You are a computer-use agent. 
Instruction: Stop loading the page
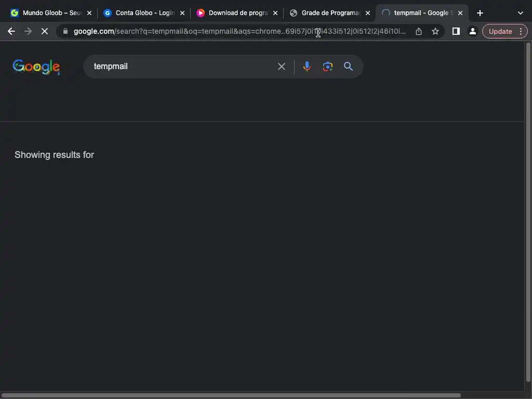(45, 31)
